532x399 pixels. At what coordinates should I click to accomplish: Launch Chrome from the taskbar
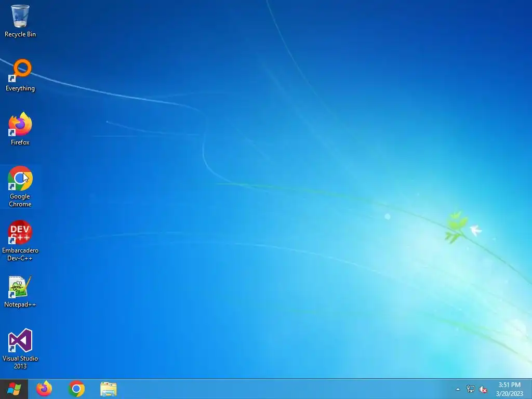[76, 389]
